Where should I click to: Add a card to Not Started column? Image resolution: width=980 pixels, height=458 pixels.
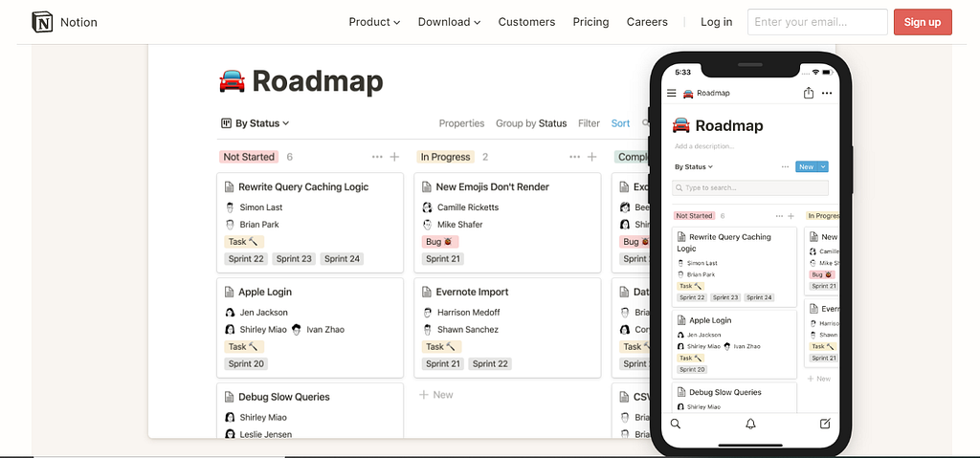tap(394, 157)
